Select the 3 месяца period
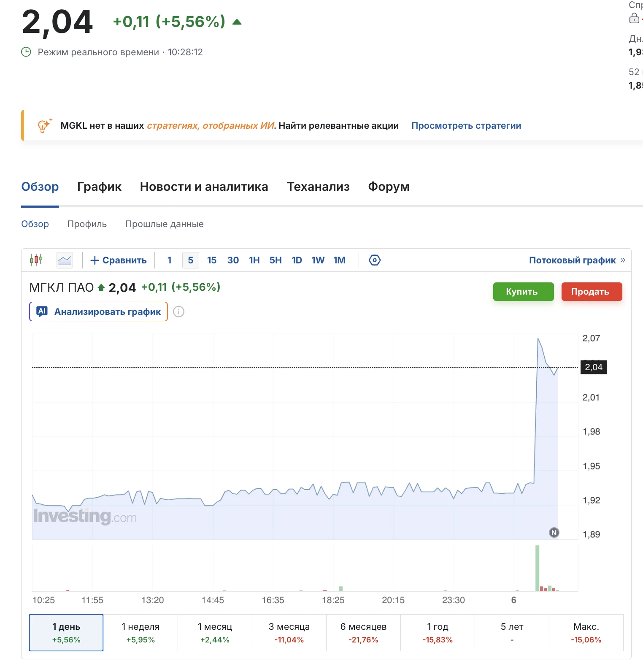This screenshot has height=672, width=643. pos(289,633)
